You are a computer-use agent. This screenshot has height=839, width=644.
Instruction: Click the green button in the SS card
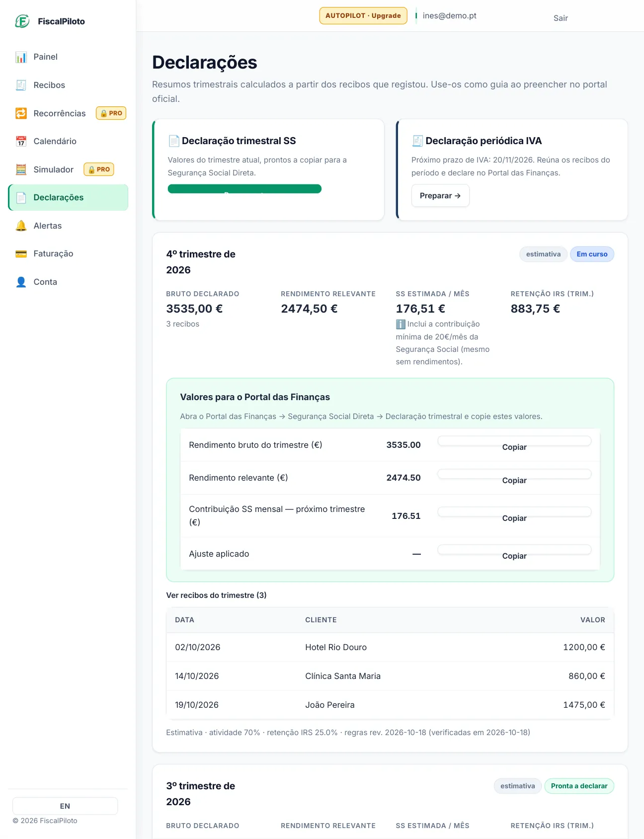click(244, 189)
